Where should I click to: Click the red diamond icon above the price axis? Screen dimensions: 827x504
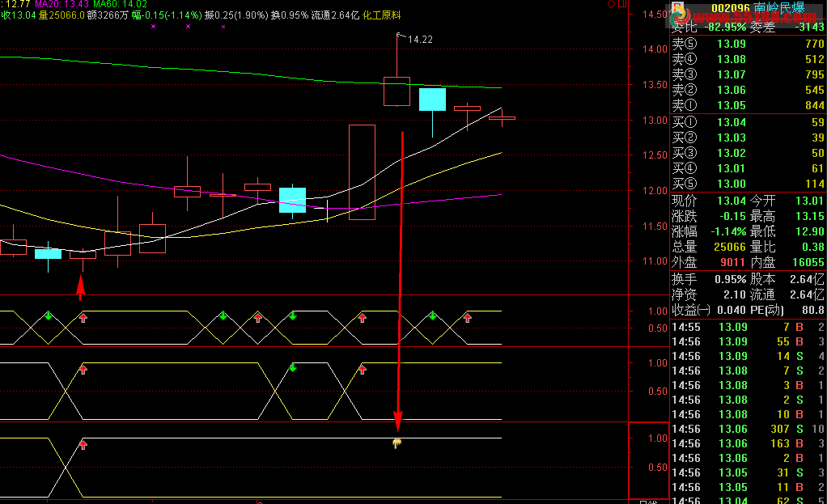[611, 4]
